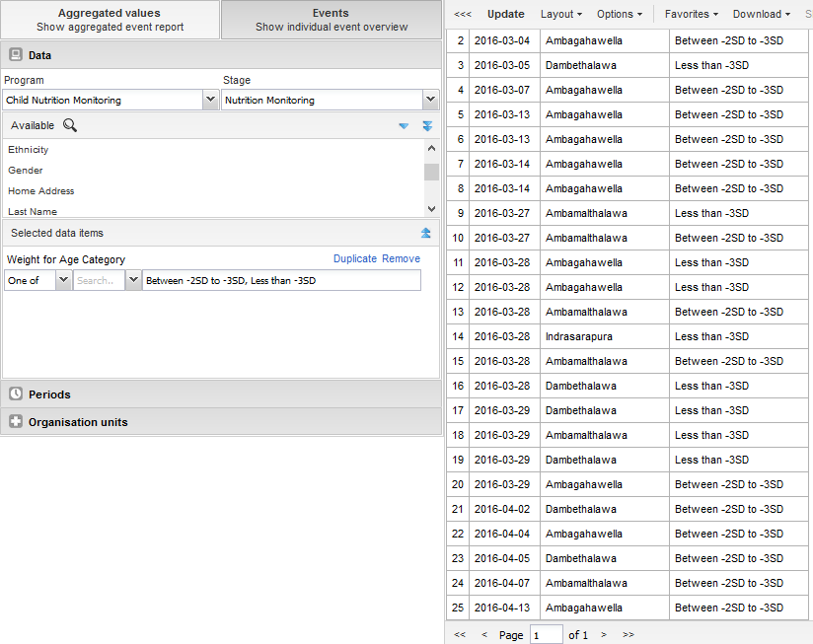
Task: Click the double up arrow to remove all selected items
Action: coord(426,233)
